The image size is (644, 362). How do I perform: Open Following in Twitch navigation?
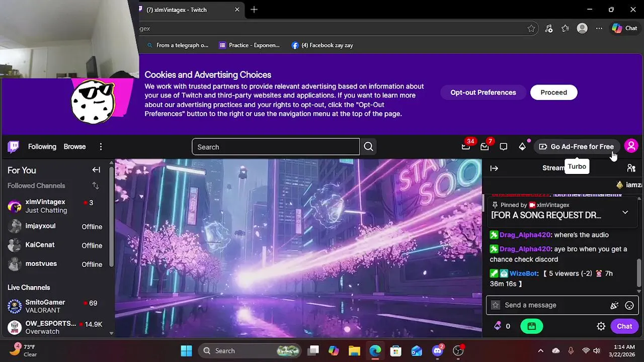[42, 147]
